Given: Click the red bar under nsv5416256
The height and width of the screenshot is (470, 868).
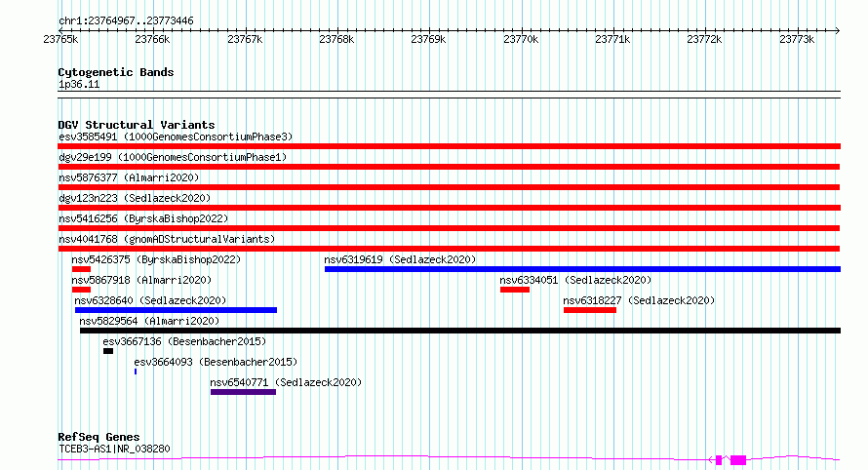Looking at the screenshot, I should [x=449, y=228].
